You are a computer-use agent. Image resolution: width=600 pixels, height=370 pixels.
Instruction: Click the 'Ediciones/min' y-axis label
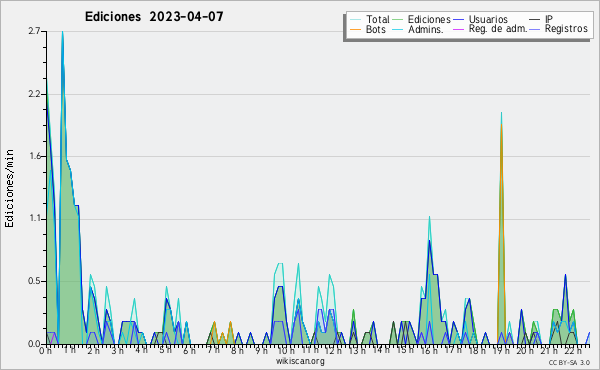pyautogui.click(x=9, y=188)
